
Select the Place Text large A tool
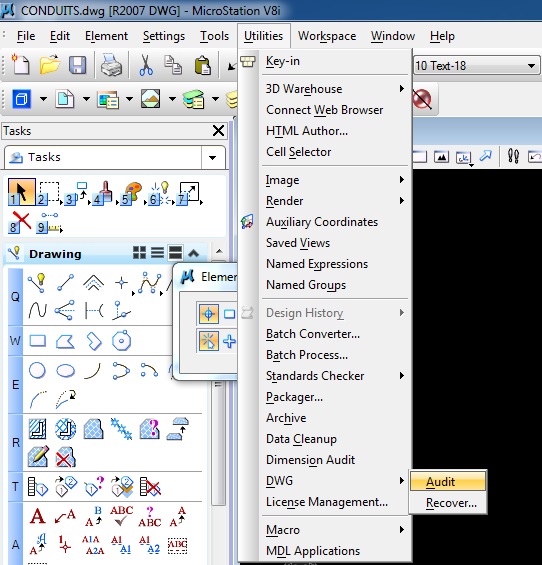tap(37, 516)
